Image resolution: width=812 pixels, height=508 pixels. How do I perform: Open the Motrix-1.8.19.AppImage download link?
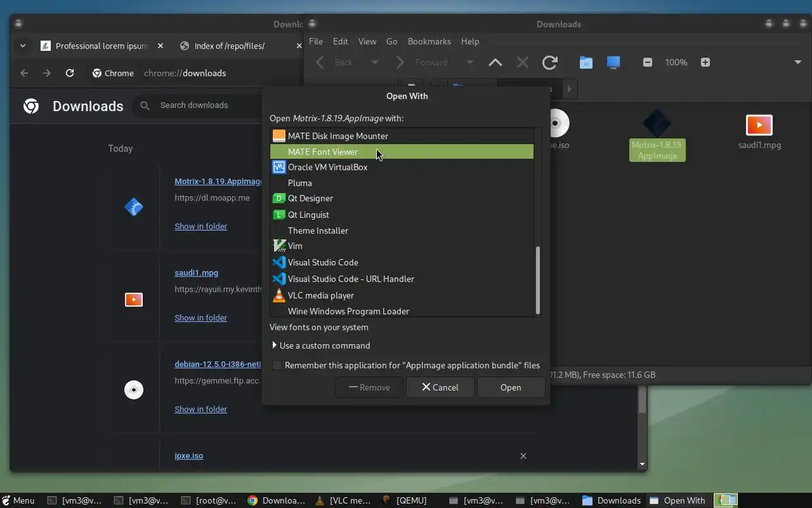point(218,181)
